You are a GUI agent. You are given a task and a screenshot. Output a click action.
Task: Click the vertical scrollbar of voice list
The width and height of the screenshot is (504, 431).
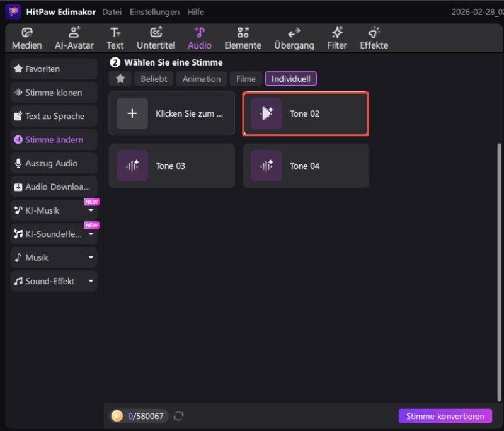[x=500, y=252]
